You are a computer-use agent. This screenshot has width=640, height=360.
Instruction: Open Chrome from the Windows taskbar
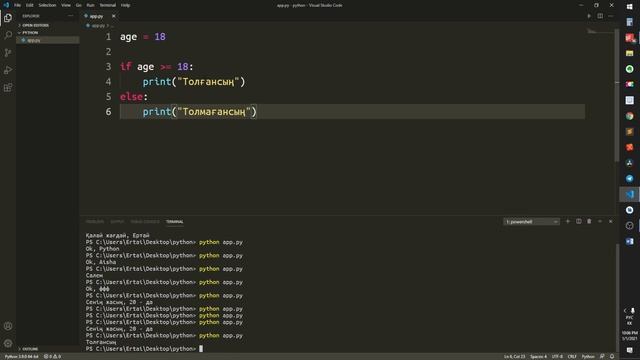[x=629, y=116]
